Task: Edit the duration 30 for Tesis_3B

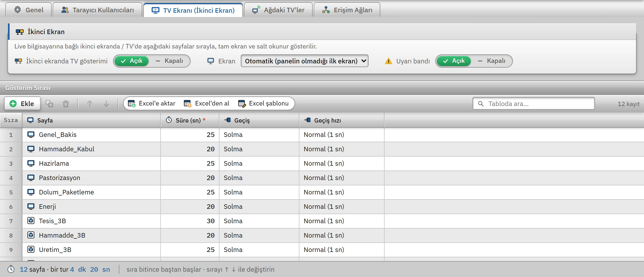Action: pos(190,221)
